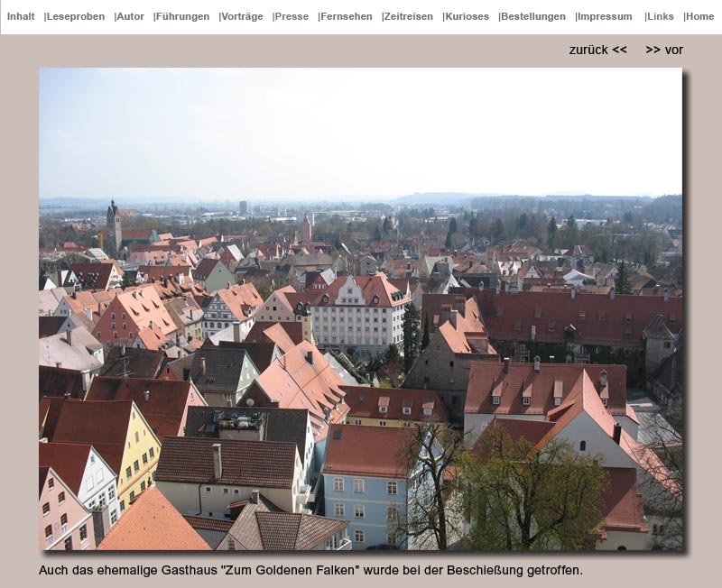
Task: Open Zeitreisen from the top menu
Action: [408, 16]
